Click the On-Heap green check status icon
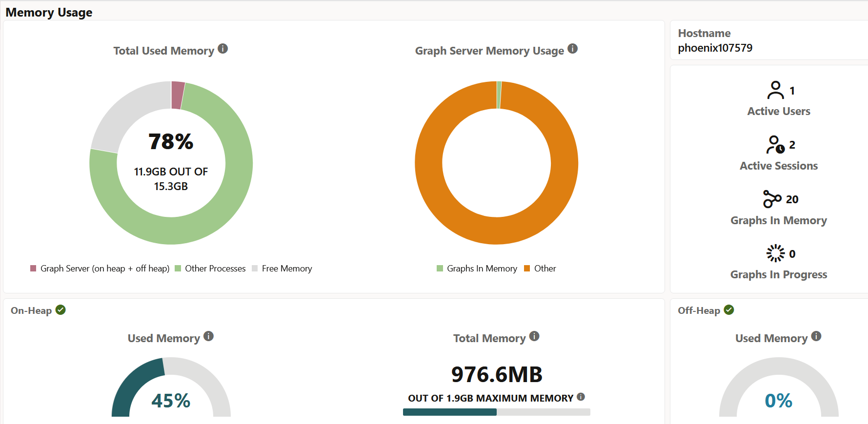Image resolution: width=868 pixels, height=424 pixels. tap(61, 310)
